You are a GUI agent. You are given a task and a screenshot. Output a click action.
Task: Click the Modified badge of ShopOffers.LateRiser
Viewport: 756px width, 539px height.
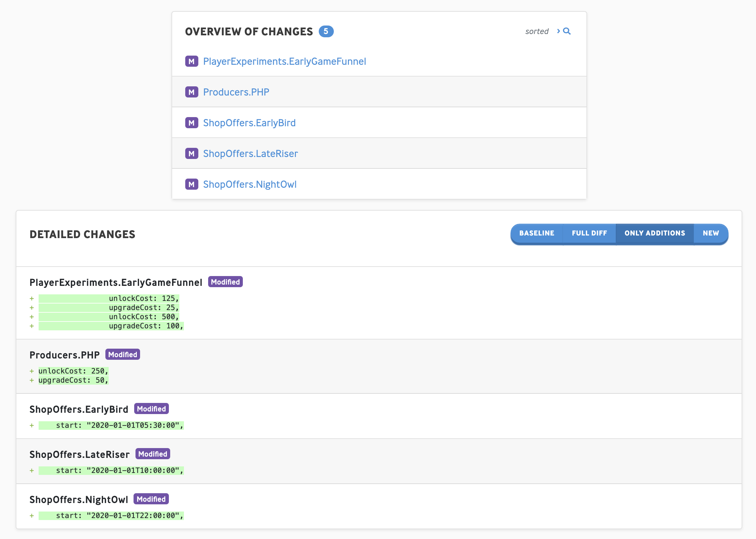[153, 454]
